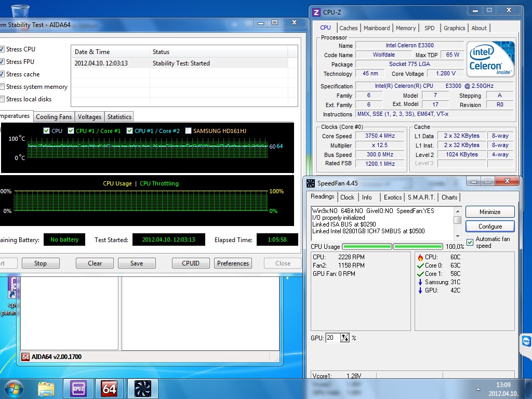Uncheck the Stress FPU checkbox
The width and height of the screenshot is (532, 399).
[3, 62]
